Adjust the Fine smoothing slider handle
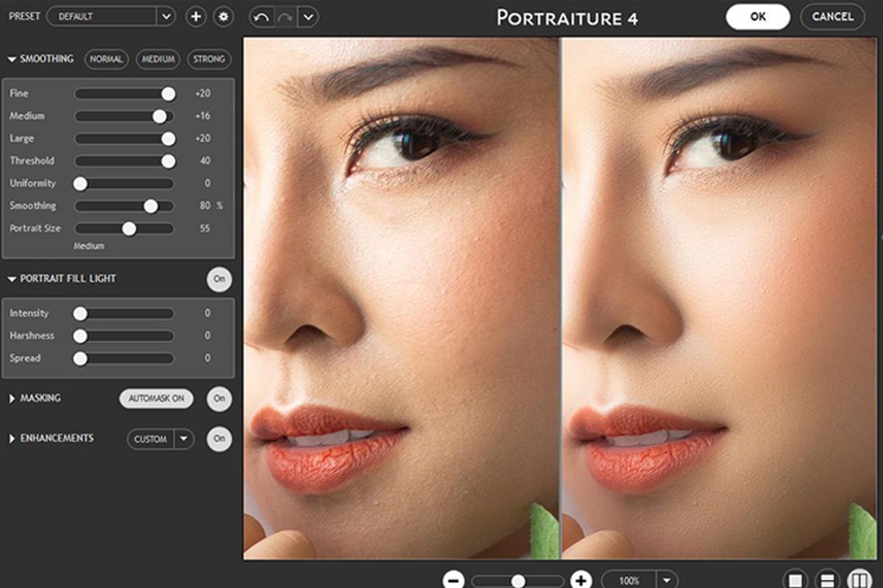 [x=168, y=93]
